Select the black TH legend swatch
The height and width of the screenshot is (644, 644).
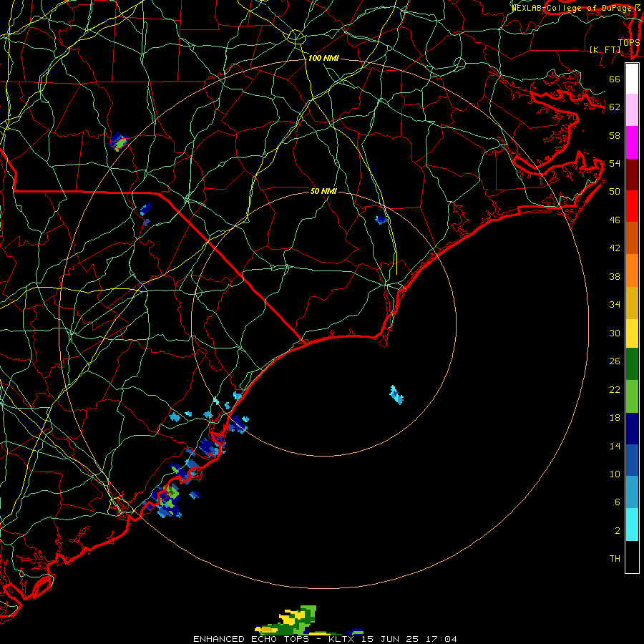632,557
